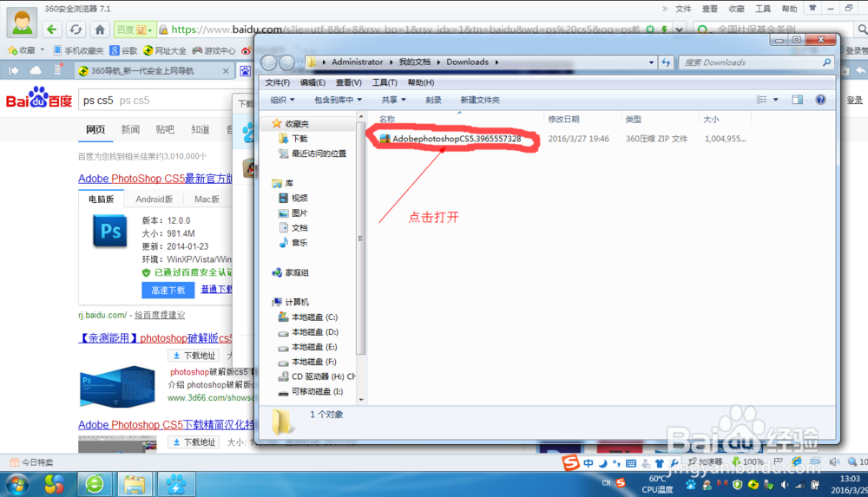Open the 网址大全 bookmark
Screen dimensions: 868x497
pos(164,50)
